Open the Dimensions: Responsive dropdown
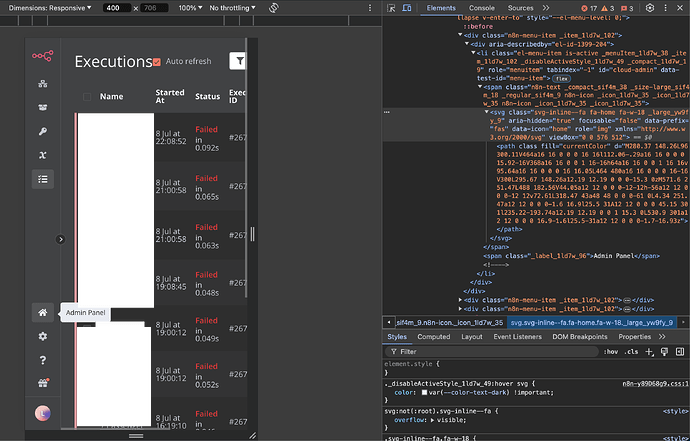 [50, 8]
